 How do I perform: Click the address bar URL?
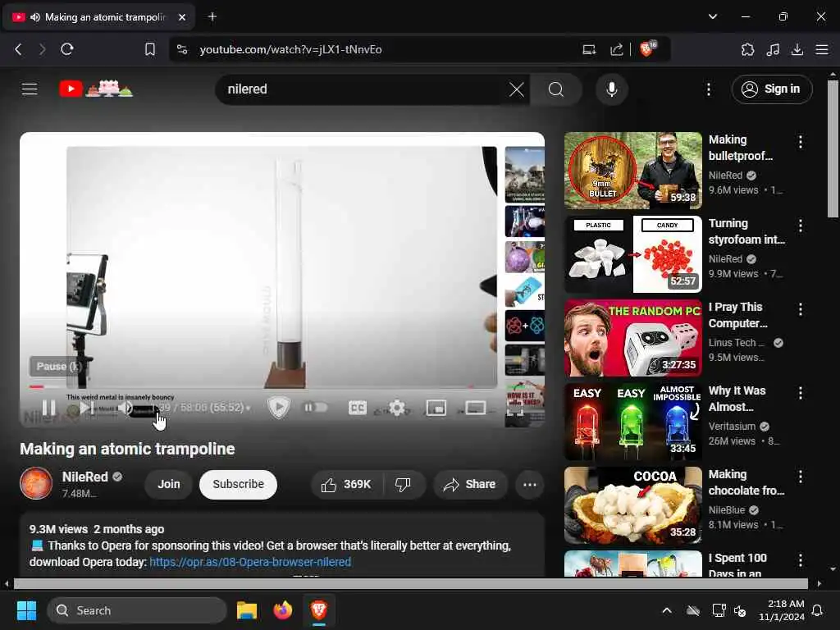pyautogui.click(x=291, y=49)
